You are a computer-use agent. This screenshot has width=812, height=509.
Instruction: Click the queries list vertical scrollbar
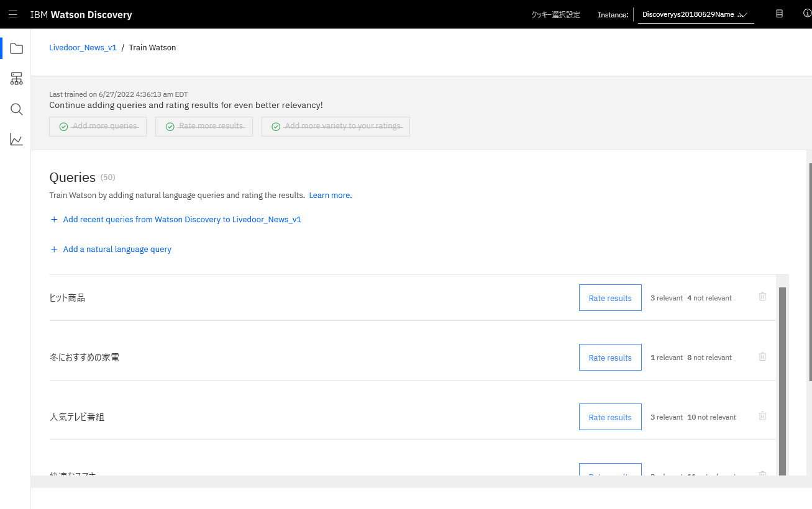pyautogui.click(x=782, y=380)
